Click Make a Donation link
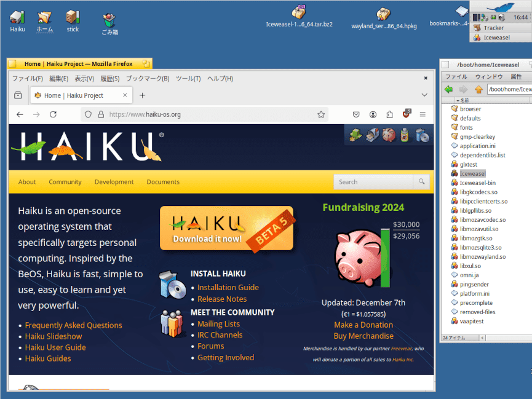This screenshot has width=532, height=399. tap(363, 325)
